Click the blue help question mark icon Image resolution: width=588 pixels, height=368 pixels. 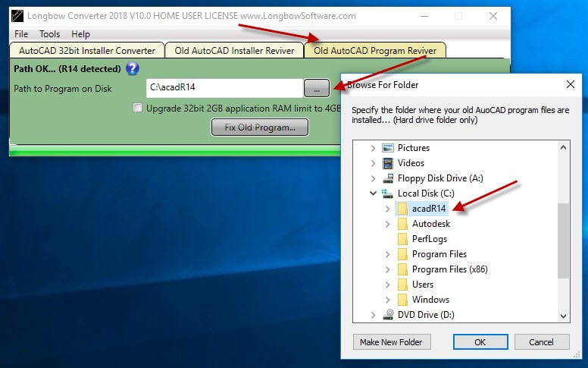click(133, 69)
